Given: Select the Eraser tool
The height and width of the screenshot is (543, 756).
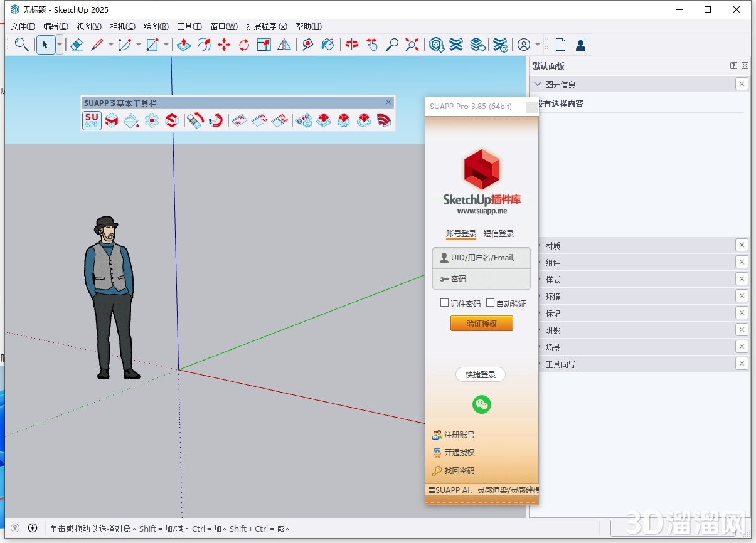Looking at the screenshot, I should (77, 45).
